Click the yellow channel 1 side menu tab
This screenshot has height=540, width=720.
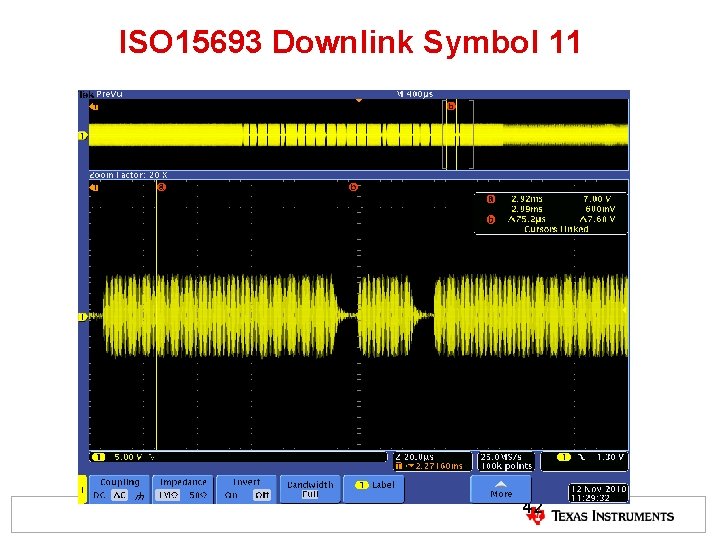point(83,489)
